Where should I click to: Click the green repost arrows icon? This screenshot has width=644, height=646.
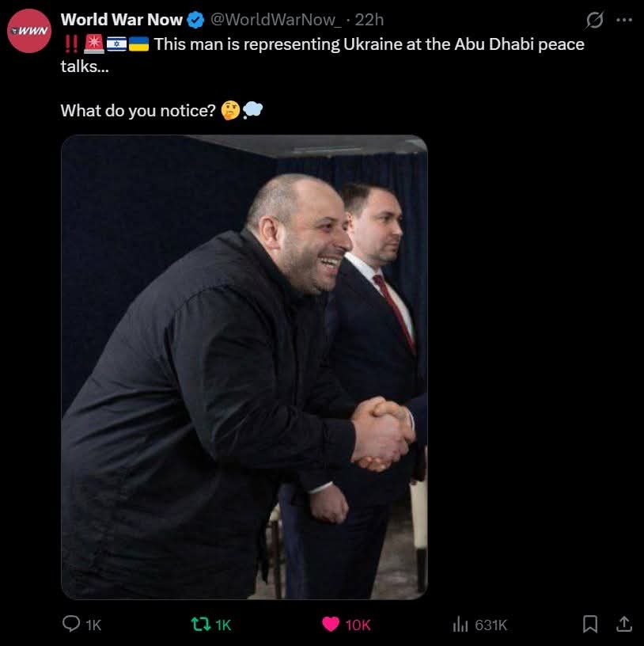coord(201,624)
